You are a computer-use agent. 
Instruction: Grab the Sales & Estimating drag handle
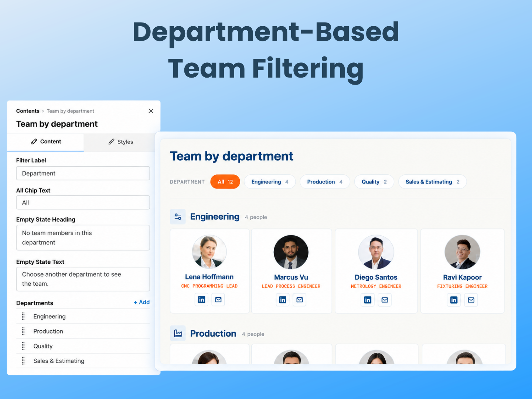tap(23, 361)
